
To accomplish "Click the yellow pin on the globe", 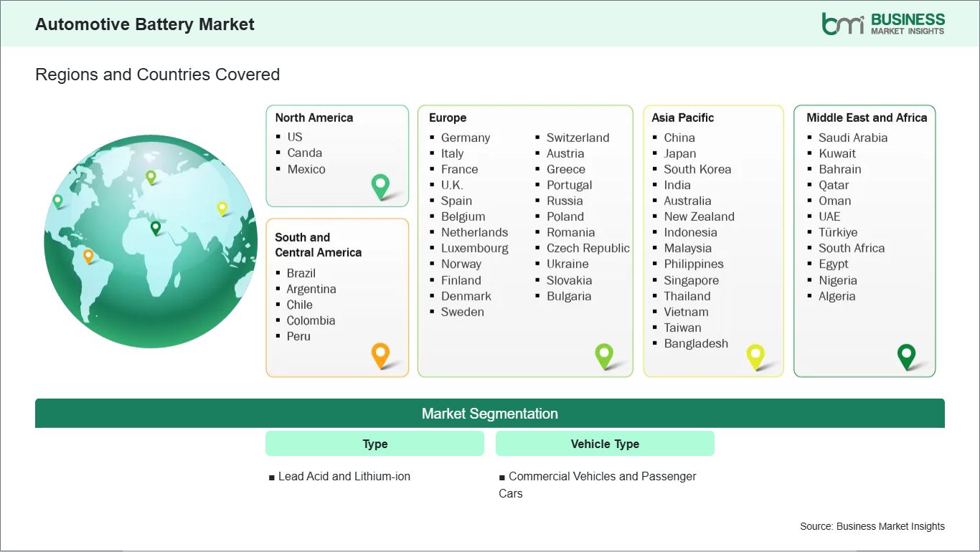I will (x=222, y=207).
